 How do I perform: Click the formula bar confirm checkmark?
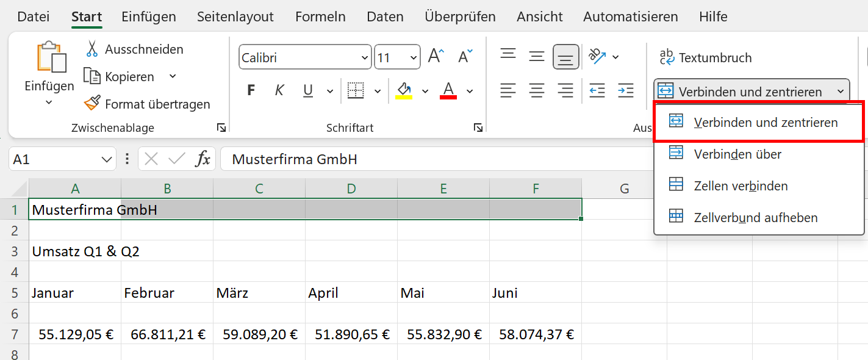click(177, 159)
